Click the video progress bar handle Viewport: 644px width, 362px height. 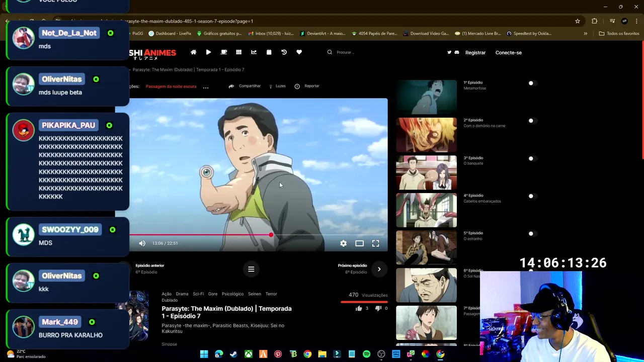(x=271, y=235)
